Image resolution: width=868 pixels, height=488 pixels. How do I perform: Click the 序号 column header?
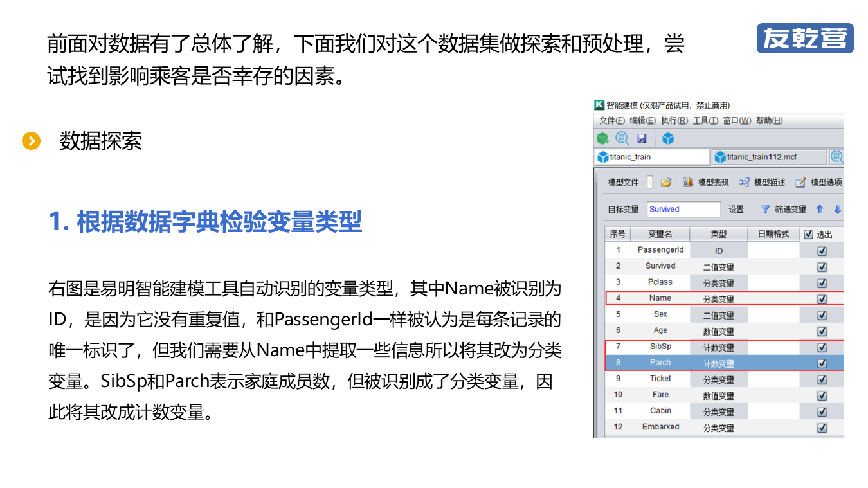pyautogui.click(x=618, y=234)
